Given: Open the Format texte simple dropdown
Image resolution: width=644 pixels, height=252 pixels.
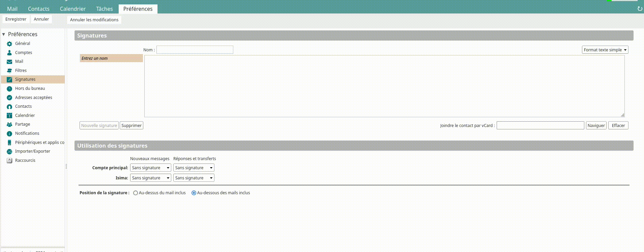Looking at the screenshot, I should [x=605, y=50].
